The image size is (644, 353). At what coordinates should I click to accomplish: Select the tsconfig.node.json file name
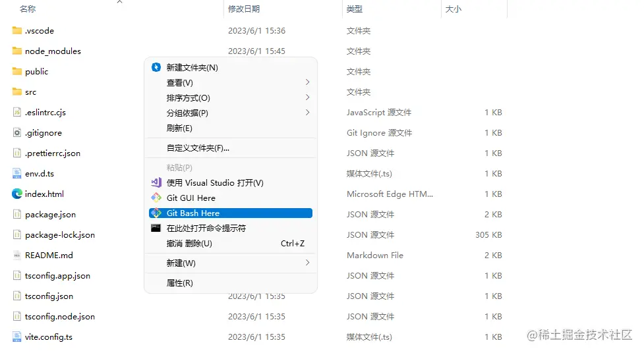tap(60, 317)
